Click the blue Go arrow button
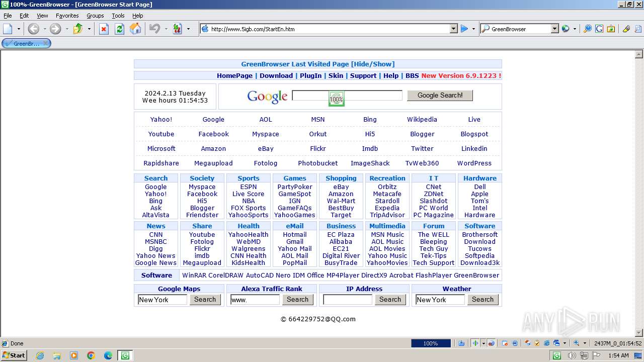644x362 pixels. (x=464, y=29)
